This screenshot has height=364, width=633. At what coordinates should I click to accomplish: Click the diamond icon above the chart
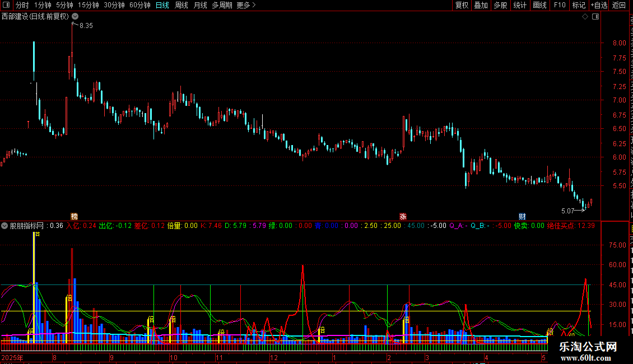click(585, 17)
